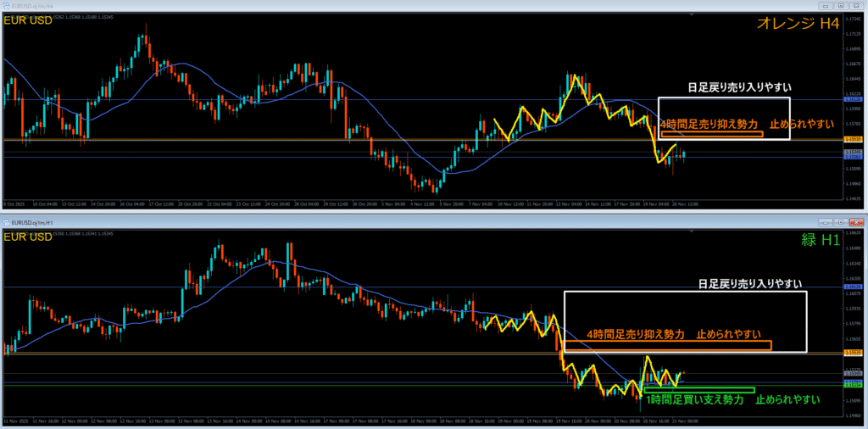The image size is (868, 429).
Task: Minimize the EURUSD H1 chart window
Action: click(826, 221)
